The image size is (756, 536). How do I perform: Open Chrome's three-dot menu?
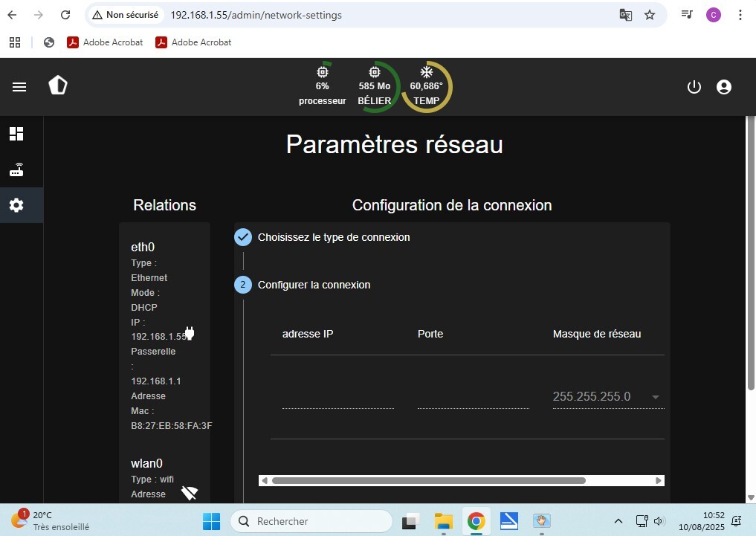click(740, 15)
